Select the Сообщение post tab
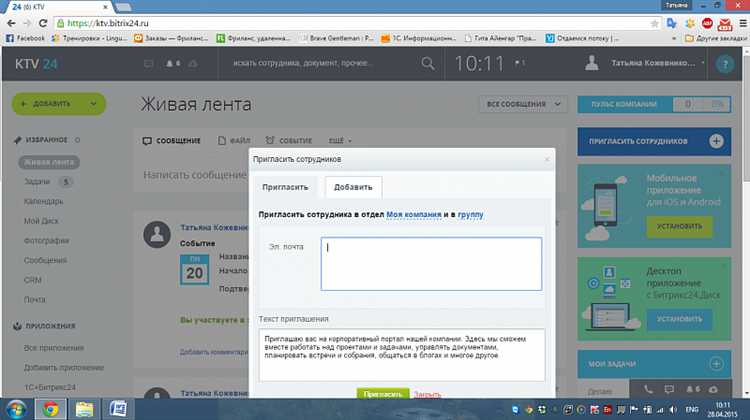Screen dimensions: 750x420 [x=171, y=141]
